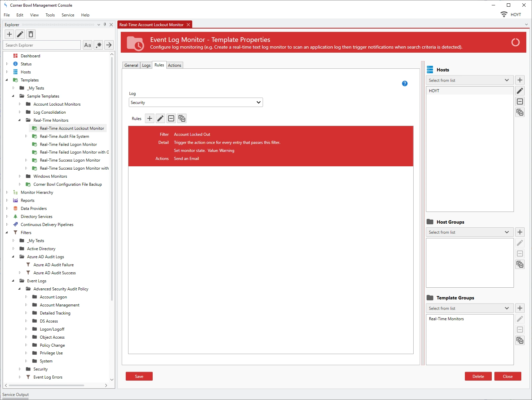Click the Explorer delete trash icon
This screenshot has height=400, width=532.
tap(31, 34)
